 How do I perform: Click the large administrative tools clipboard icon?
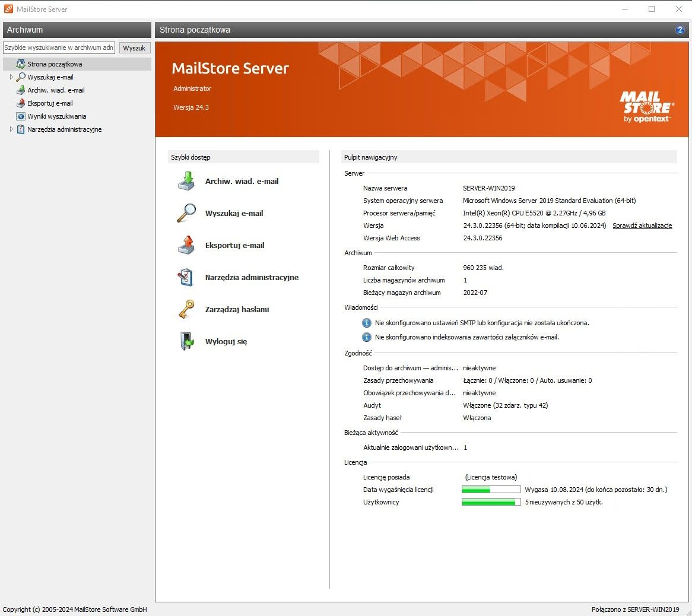point(186,277)
